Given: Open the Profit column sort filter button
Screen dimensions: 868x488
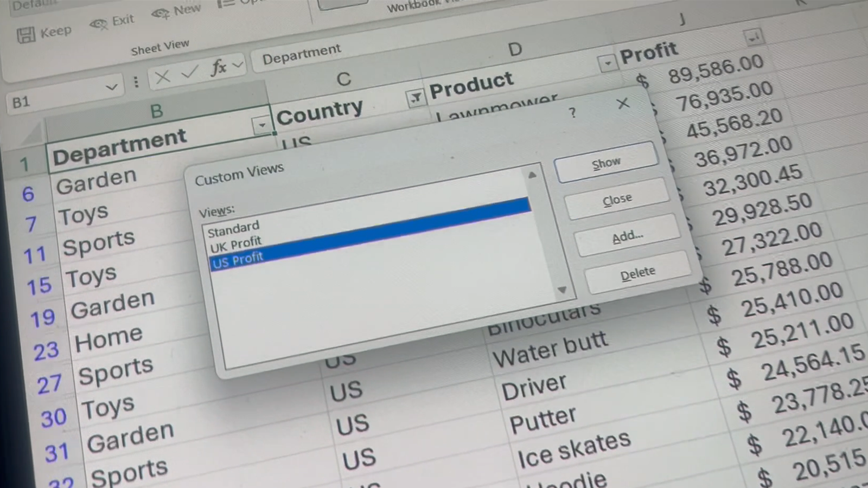Looking at the screenshot, I should click(x=753, y=37).
